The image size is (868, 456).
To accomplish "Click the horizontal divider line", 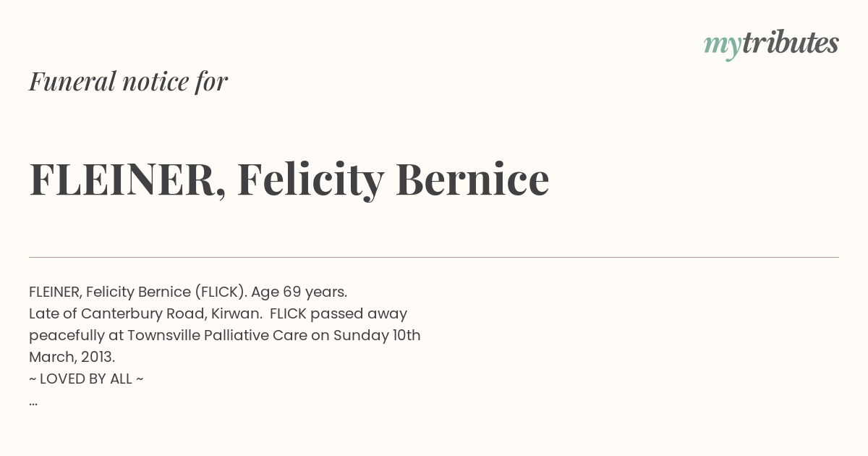I will [434, 257].
